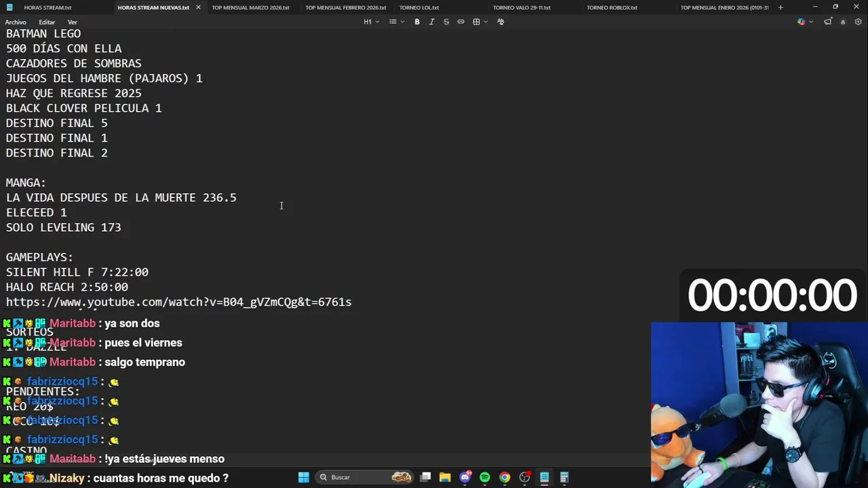Click the line 500 DÍAS CON ELLA
The height and width of the screenshot is (488, 868).
(64, 49)
